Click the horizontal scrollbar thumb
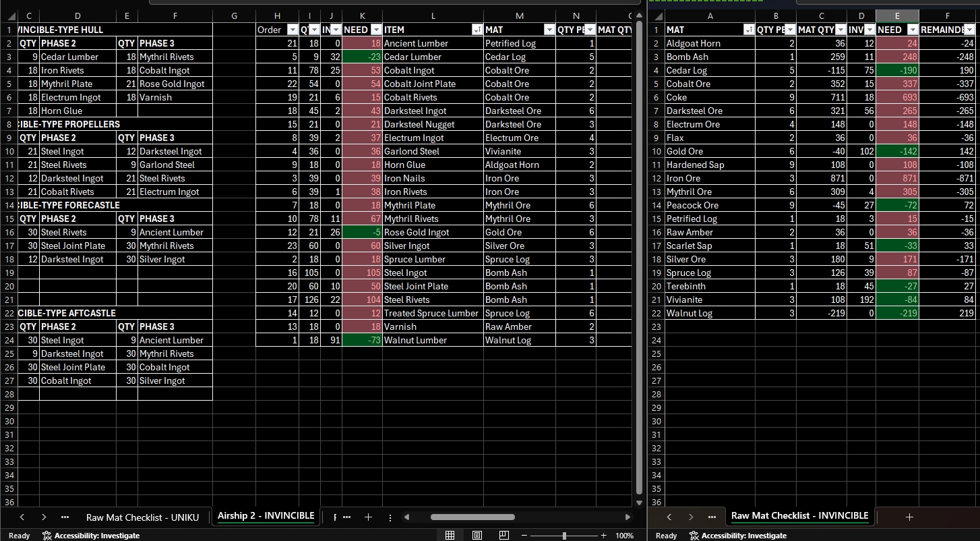980x541 pixels. pyautogui.click(x=472, y=517)
